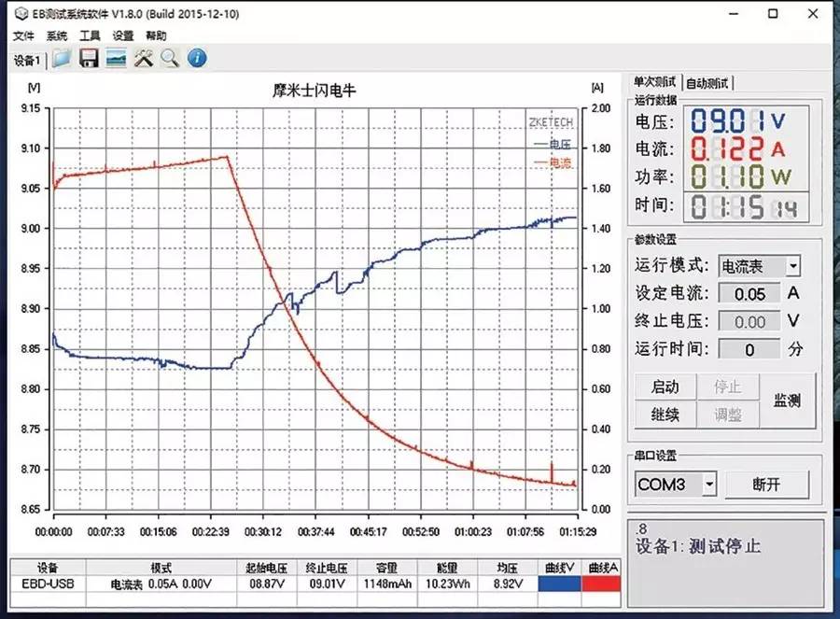Click the 断开 disconnect button

click(769, 484)
